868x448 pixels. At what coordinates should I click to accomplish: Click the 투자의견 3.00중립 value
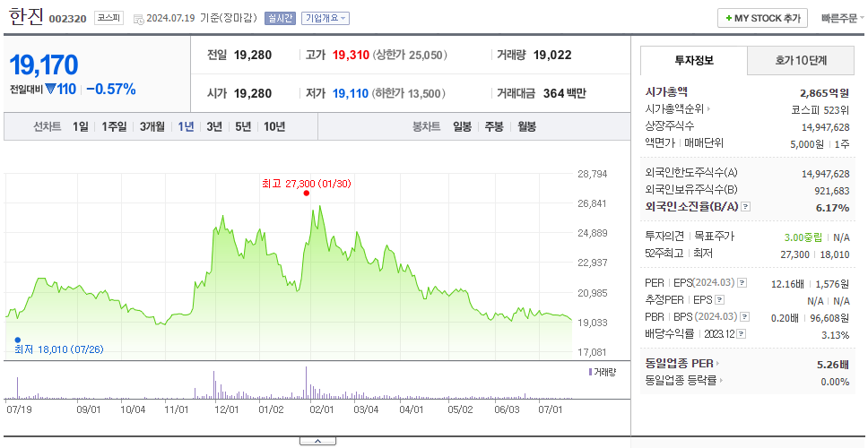pyautogui.click(x=802, y=237)
